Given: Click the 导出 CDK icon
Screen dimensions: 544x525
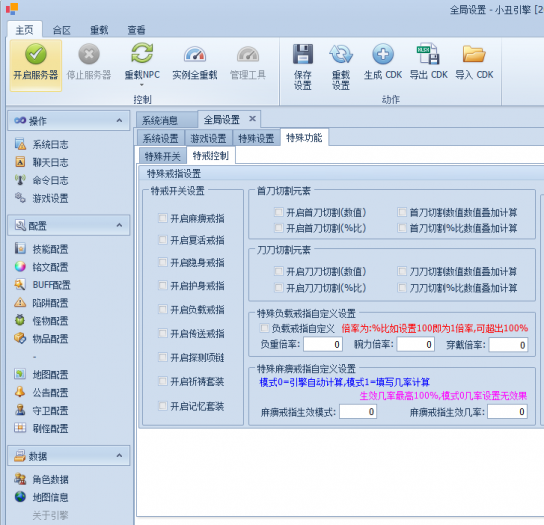Looking at the screenshot, I should pos(428,53).
